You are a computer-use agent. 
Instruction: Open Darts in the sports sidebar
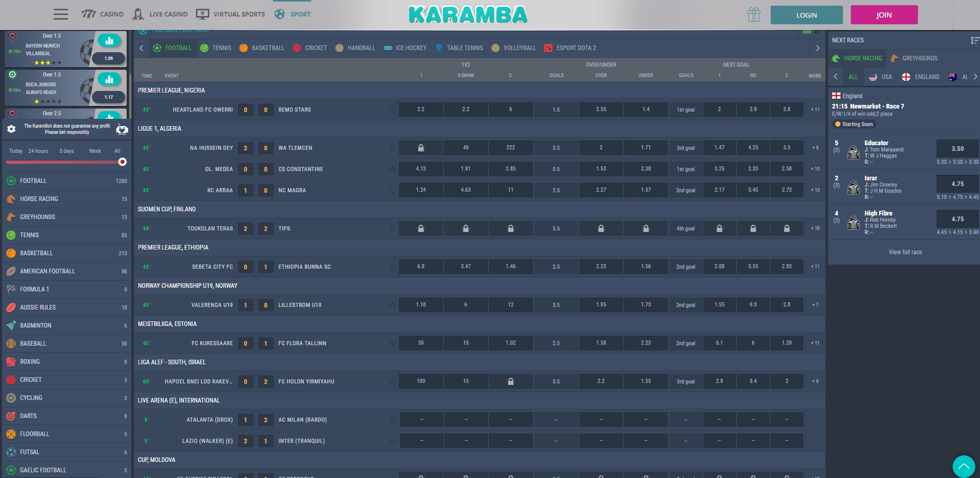[67, 416]
